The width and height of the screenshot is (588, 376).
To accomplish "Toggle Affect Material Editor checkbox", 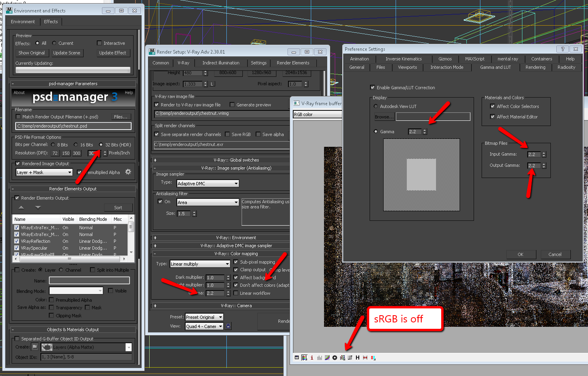I will click(492, 116).
